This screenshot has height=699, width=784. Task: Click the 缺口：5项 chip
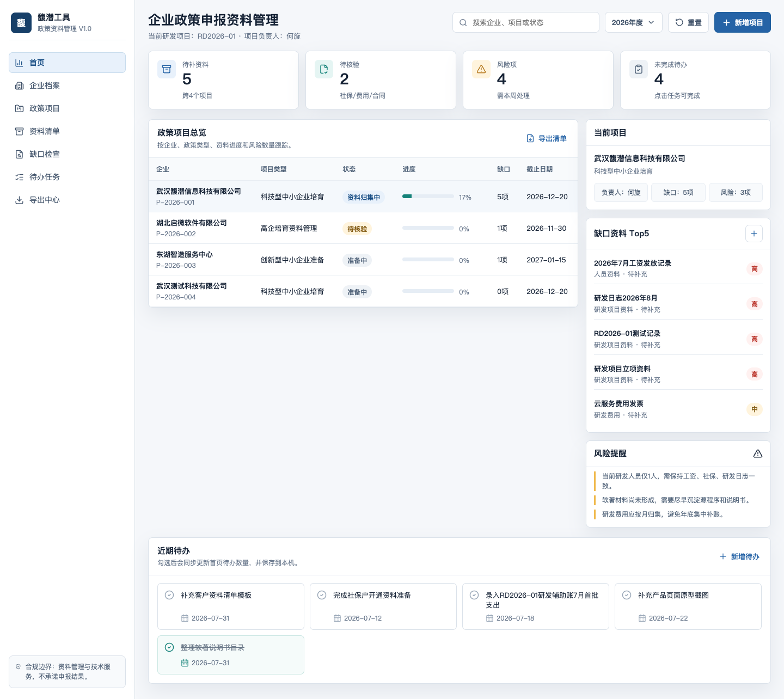pos(678,193)
